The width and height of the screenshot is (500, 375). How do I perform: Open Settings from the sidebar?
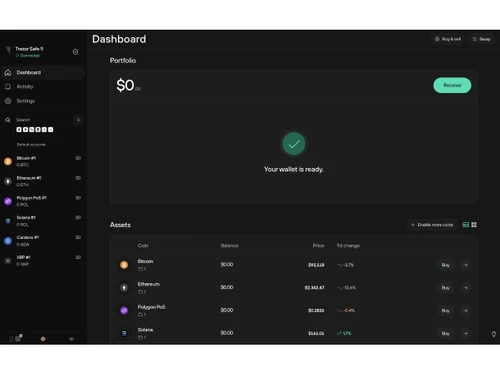(43, 101)
